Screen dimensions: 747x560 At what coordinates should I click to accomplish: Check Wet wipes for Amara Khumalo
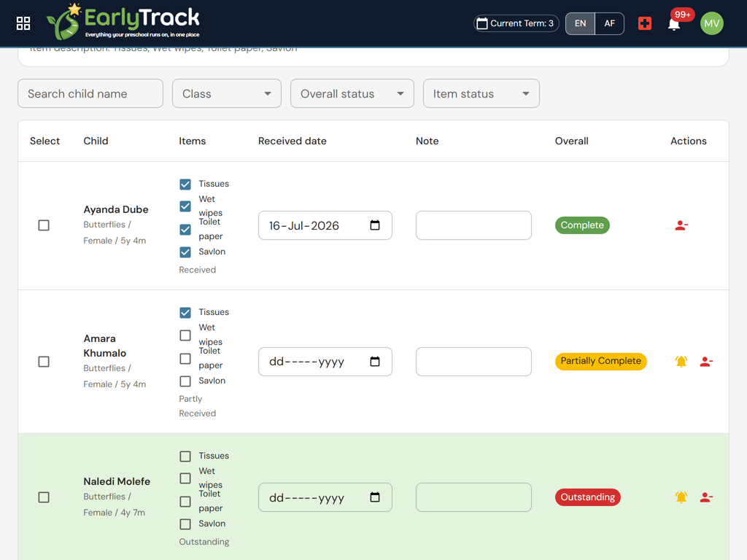click(185, 335)
